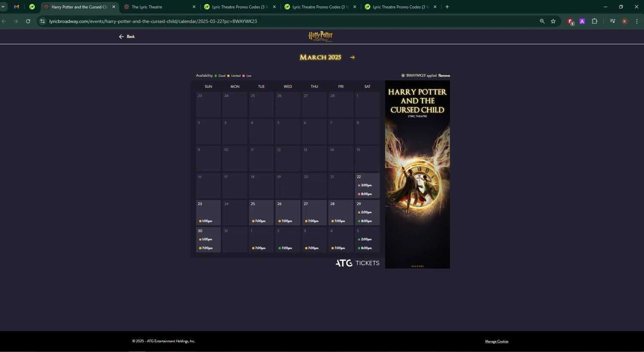Click the Harry Potter Cursed Child poster
The width and height of the screenshot is (644, 352).
[417, 174]
